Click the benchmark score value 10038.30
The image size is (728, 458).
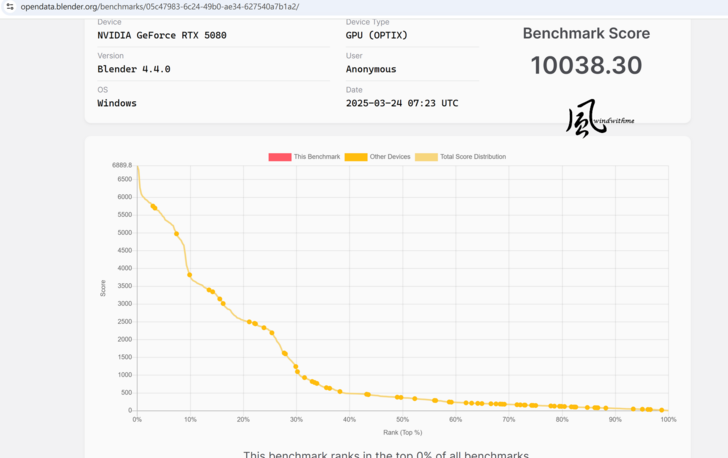[x=586, y=65]
